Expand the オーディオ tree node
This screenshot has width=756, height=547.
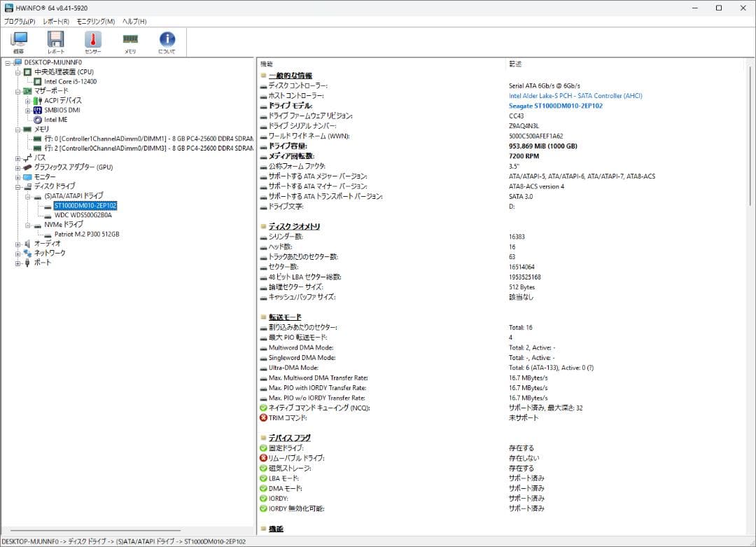pos(17,244)
